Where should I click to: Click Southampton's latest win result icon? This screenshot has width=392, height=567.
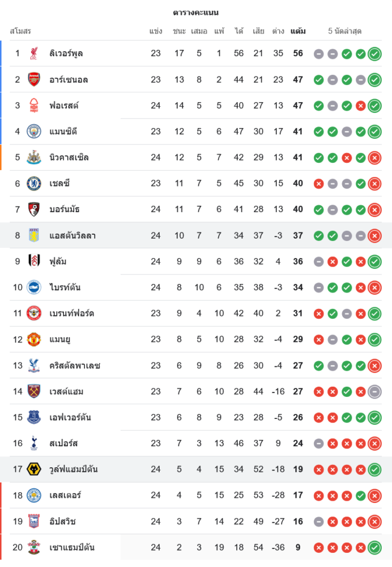click(x=374, y=548)
